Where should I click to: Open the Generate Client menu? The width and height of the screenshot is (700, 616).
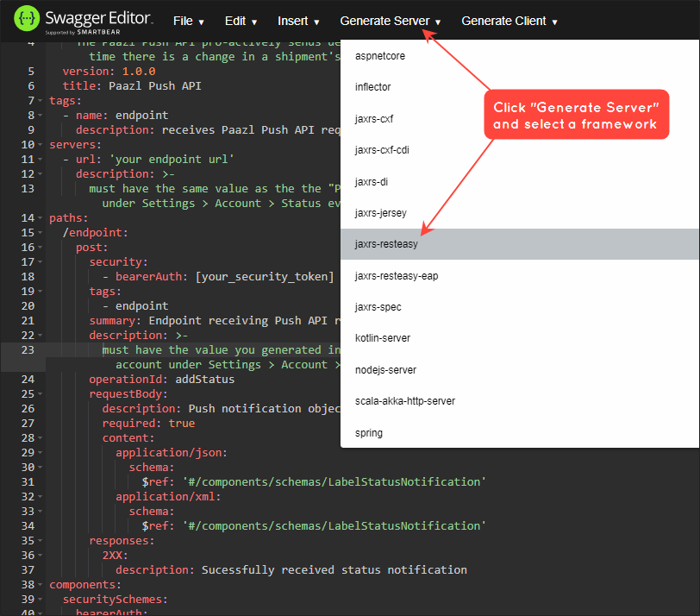(x=509, y=21)
